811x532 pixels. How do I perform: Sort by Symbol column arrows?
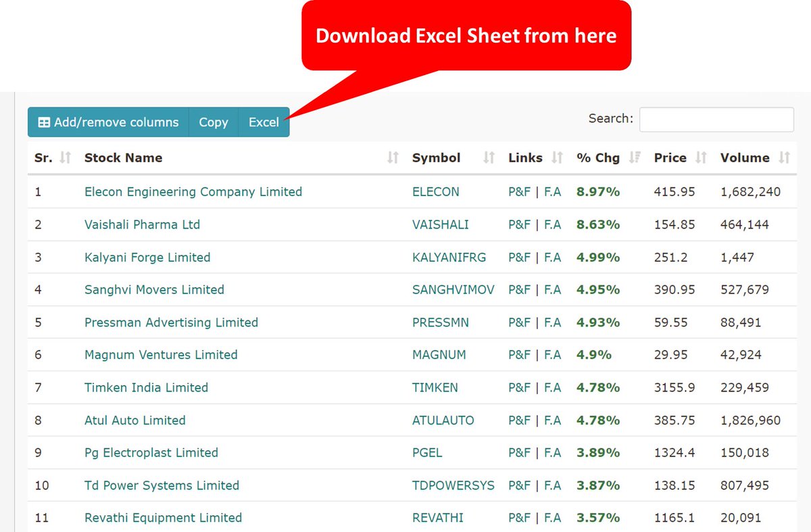[x=489, y=158]
